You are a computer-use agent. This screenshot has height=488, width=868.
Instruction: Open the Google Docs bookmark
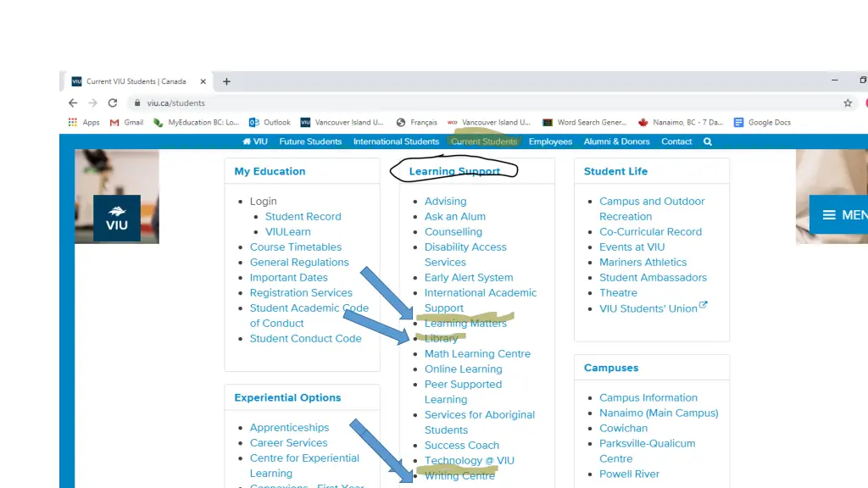tap(762, 122)
